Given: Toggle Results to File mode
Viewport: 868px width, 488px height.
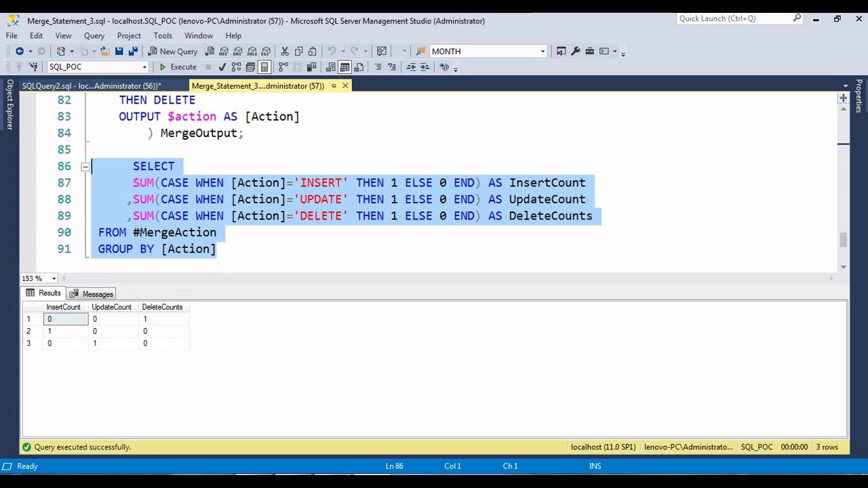Looking at the screenshot, I should click(359, 67).
